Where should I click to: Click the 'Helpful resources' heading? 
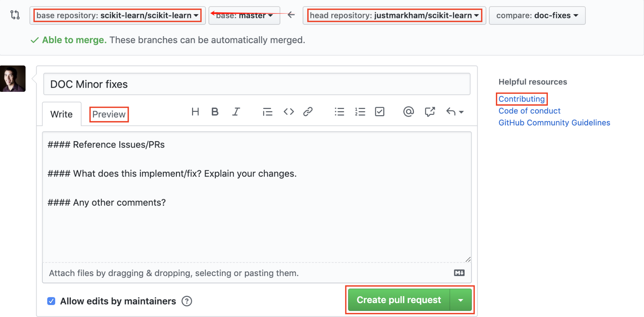click(533, 82)
